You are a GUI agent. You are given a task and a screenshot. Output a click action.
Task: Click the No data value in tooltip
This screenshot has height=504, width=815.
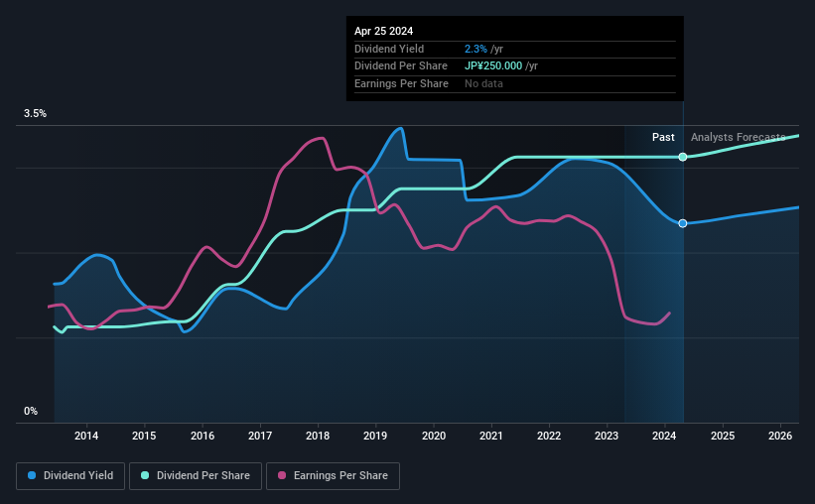coord(483,83)
